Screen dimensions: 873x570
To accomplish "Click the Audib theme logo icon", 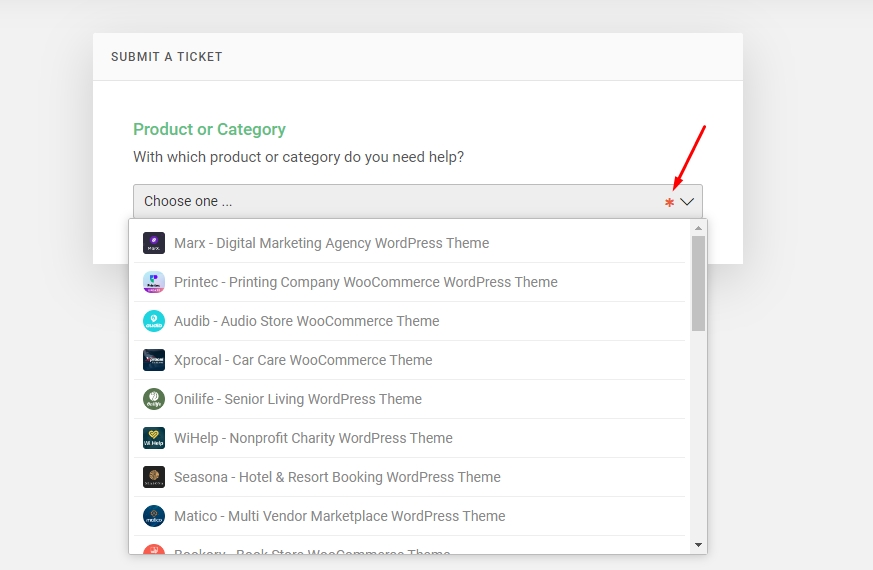I will tap(154, 321).
